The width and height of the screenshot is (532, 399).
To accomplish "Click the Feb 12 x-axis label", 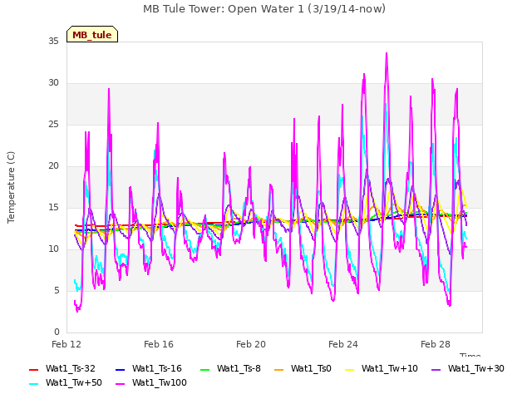I will tap(66, 344).
